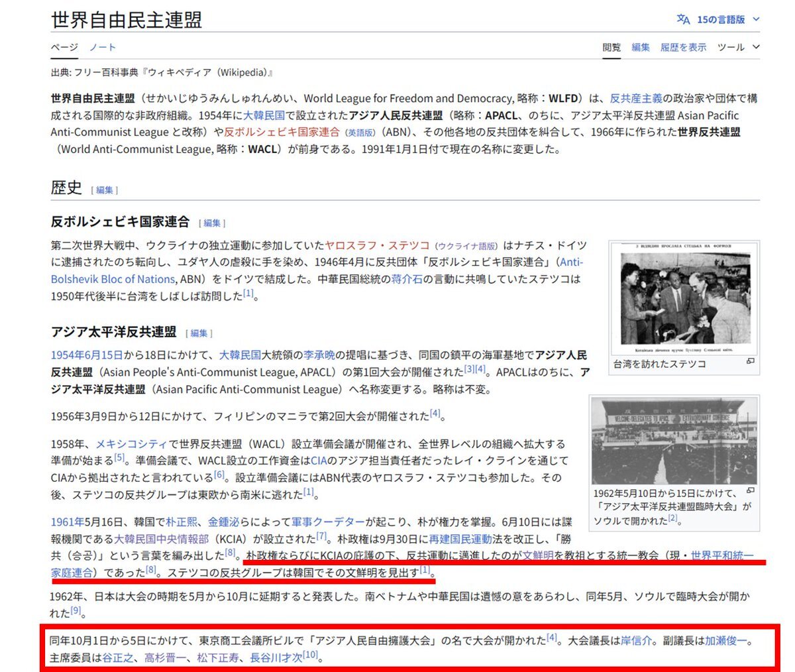Open the 文鮮明 link
This screenshot has height=672, width=795.
[538, 556]
